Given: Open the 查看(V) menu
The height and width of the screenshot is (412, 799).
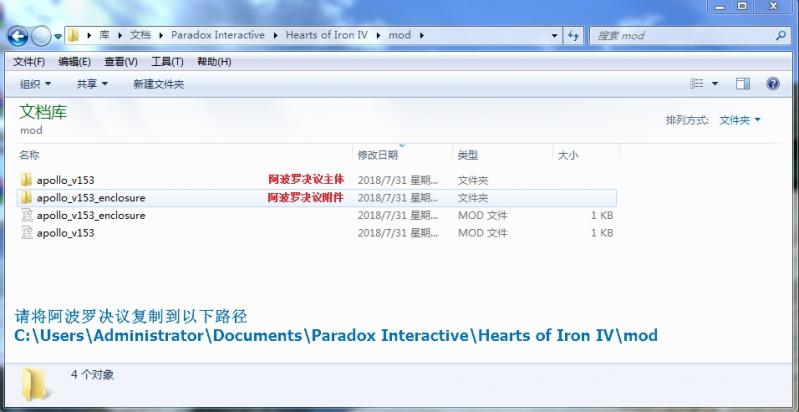Looking at the screenshot, I should (x=121, y=62).
